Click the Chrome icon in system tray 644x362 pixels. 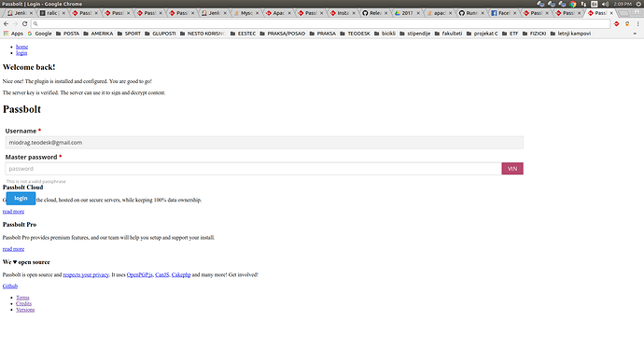(x=573, y=4)
